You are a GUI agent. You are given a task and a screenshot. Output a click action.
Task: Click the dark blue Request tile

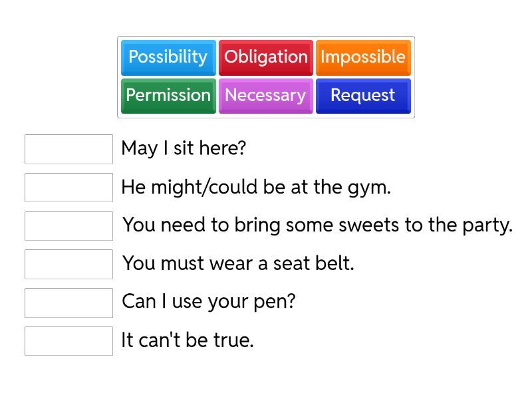pyautogui.click(x=363, y=96)
